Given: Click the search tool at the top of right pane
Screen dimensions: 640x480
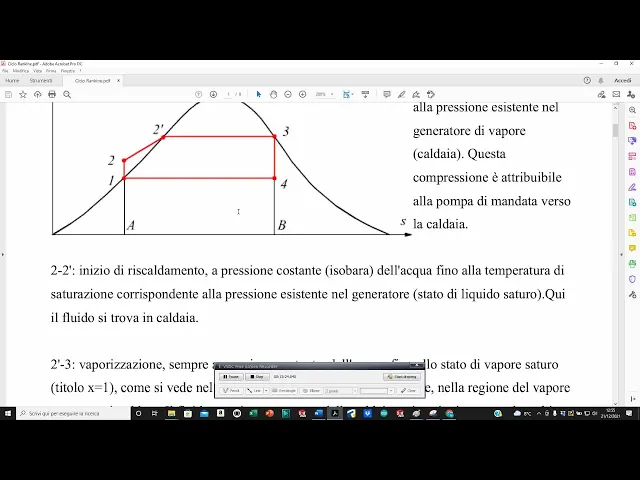Looking at the screenshot, I should tap(632, 110).
